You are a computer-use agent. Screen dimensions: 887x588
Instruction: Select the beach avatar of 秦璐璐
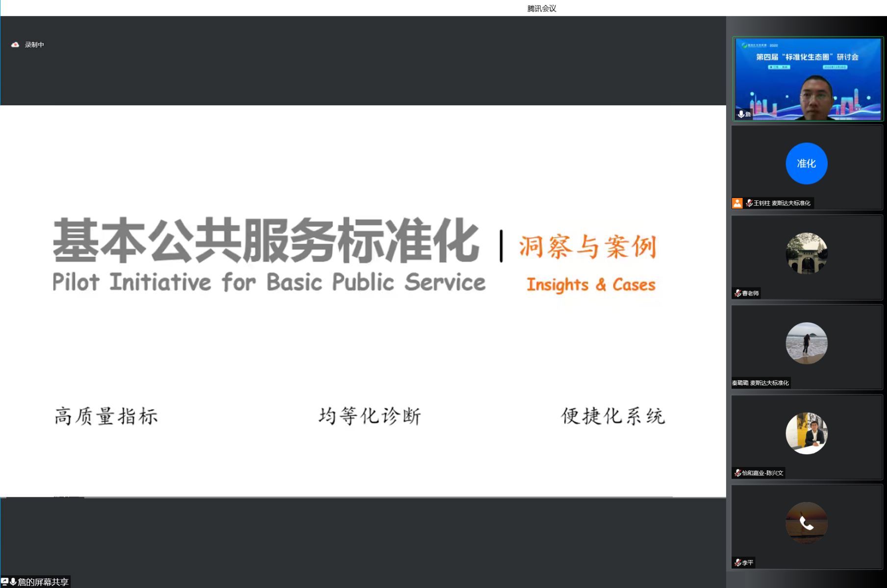(806, 343)
